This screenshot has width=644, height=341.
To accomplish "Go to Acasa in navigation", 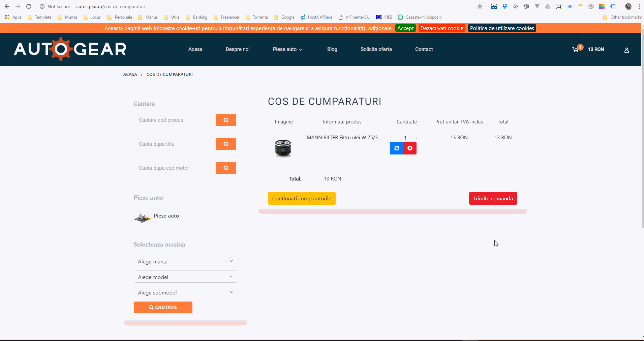I will 195,49.
